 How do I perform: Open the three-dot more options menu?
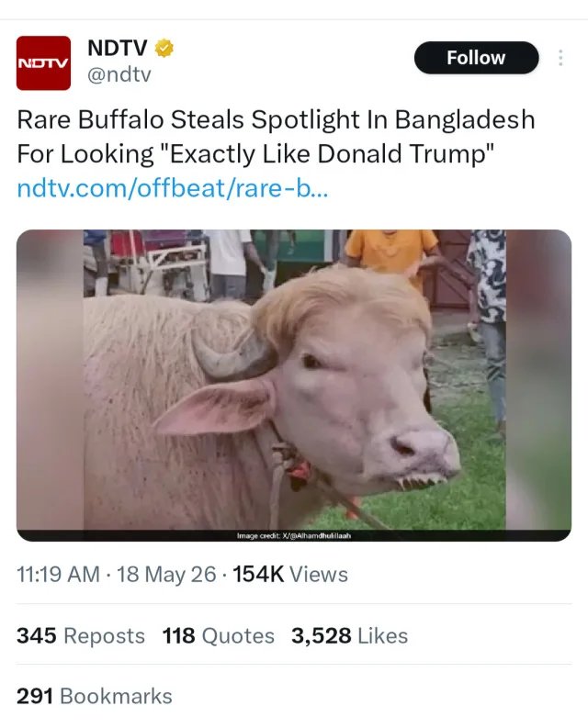(560, 58)
